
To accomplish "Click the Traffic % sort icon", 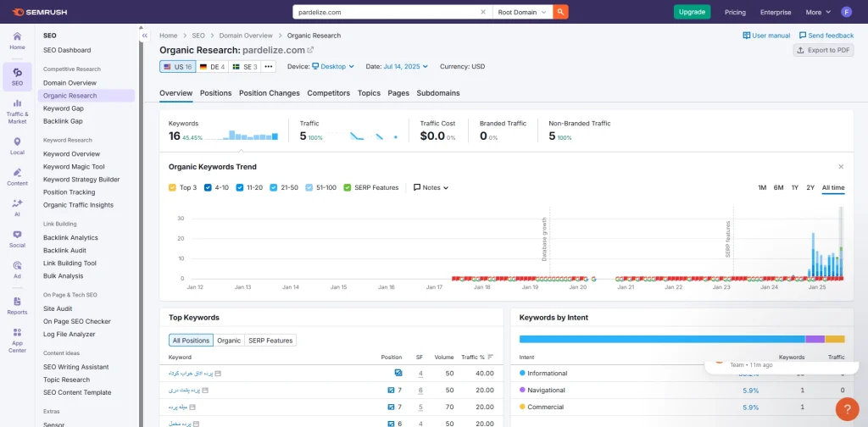I will pos(491,357).
